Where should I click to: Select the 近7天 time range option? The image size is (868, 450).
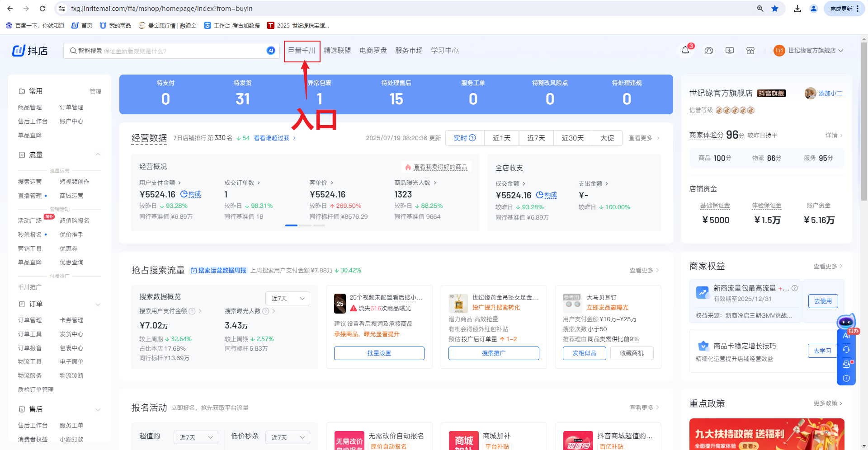[536, 138]
